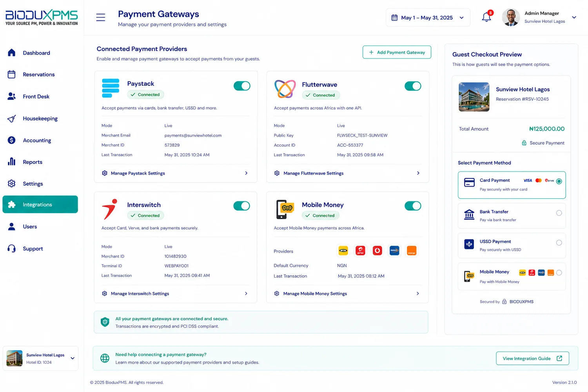This screenshot has height=392, width=588.
Task: Click the Sunview Hotel Lagos preview thumbnail
Action: (474, 97)
